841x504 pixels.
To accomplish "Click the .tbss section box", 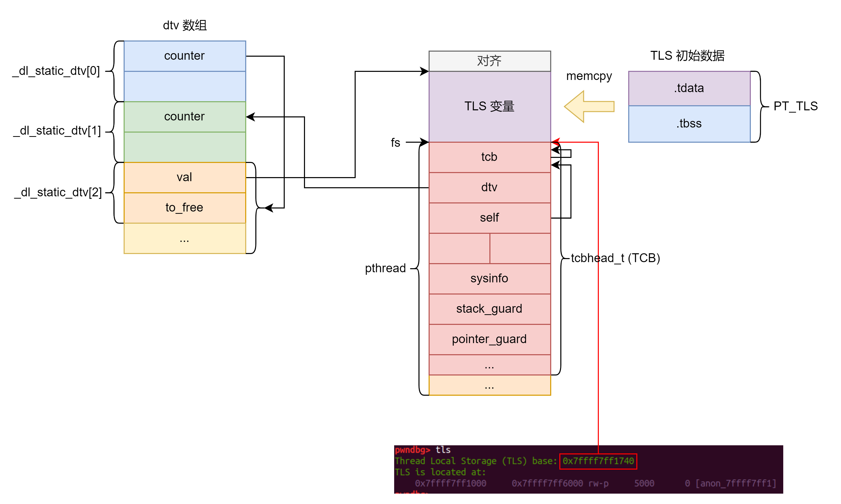I will click(x=689, y=124).
